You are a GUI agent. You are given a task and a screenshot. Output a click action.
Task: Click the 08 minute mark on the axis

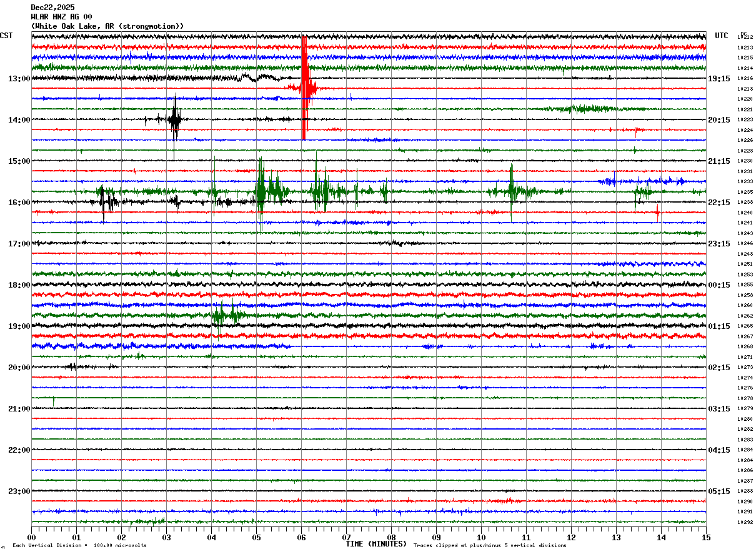[x=391, y=537]
